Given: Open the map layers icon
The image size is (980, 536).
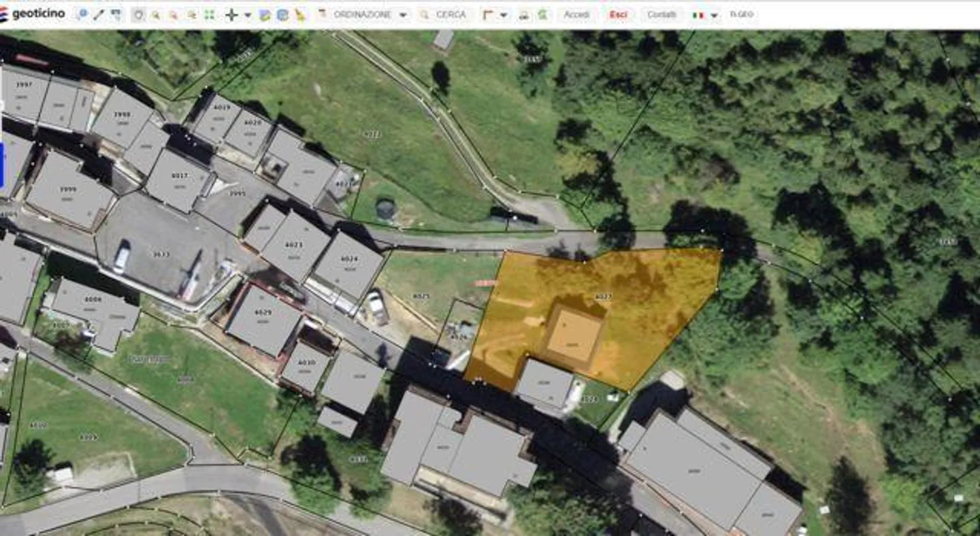Looking at the screenshot, I should tap(265, 15).
